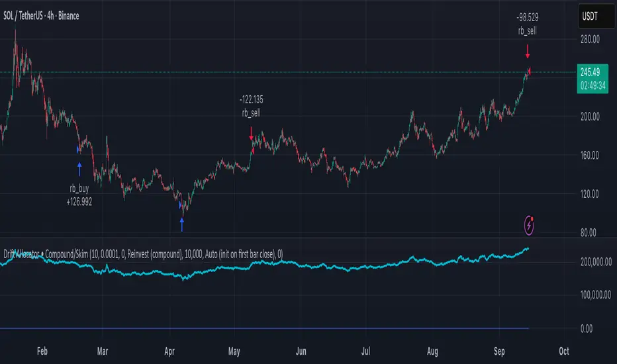Click the rb_buy +126.992 trade label
The height and width of the screenshot is (364, 617).
[x=79, y=195]
